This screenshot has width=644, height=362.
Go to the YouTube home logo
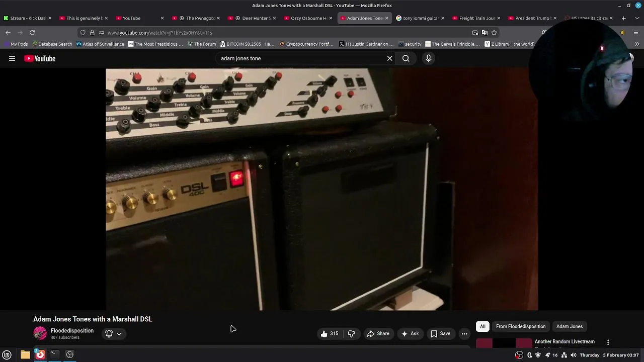pyautogui.click(x=40, y=58)
